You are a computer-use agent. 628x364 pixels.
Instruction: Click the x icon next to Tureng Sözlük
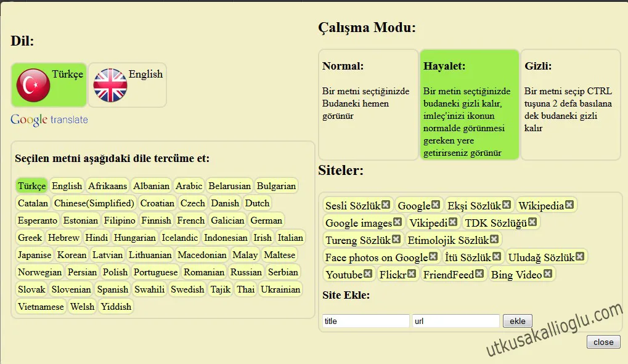pyautogui.click(x=396, y=239)
